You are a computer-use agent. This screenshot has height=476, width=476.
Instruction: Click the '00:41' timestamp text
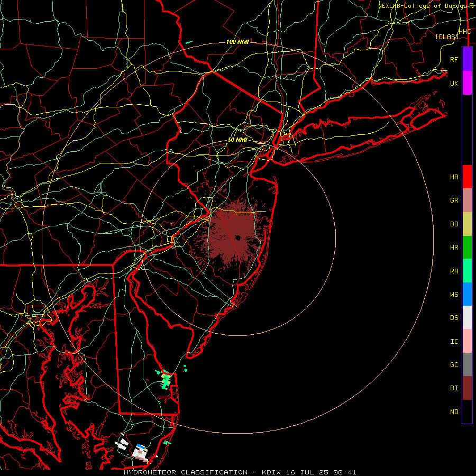pos(344,472)
